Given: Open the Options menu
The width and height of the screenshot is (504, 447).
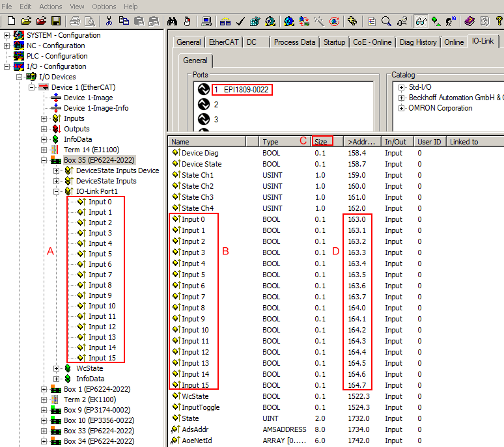Looking at the screenshot, I should [x=104, y=7].
